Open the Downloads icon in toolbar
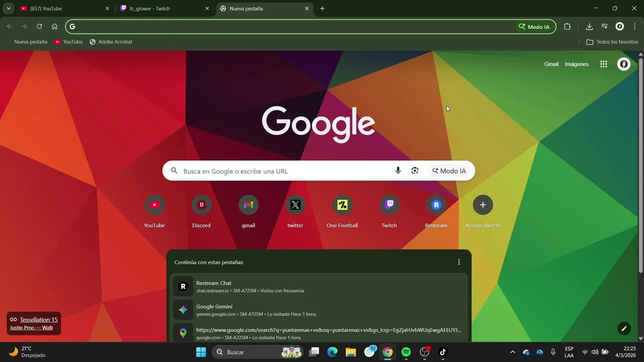This screenshot has width=644, height=362. tap(589, 27)
